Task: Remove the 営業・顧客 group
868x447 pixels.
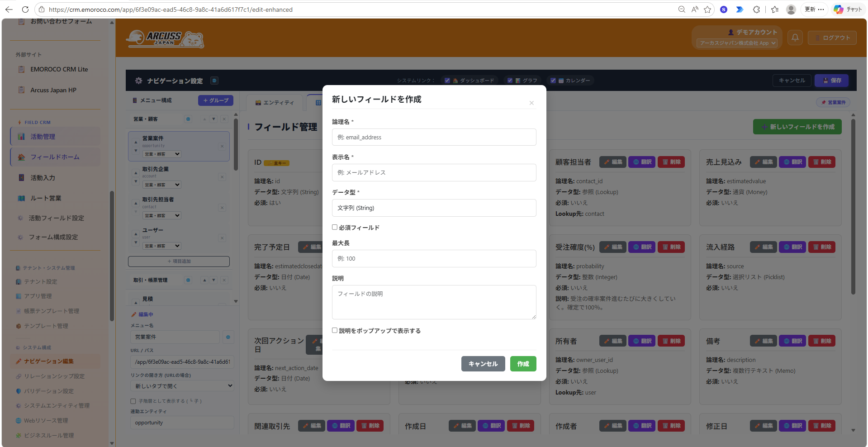Action: coord(224,119)
